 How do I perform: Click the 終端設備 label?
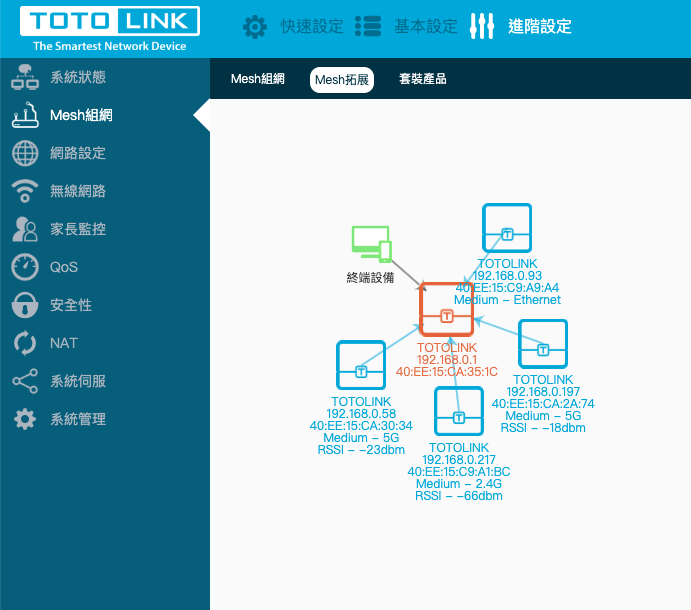(x=370, y=278)
